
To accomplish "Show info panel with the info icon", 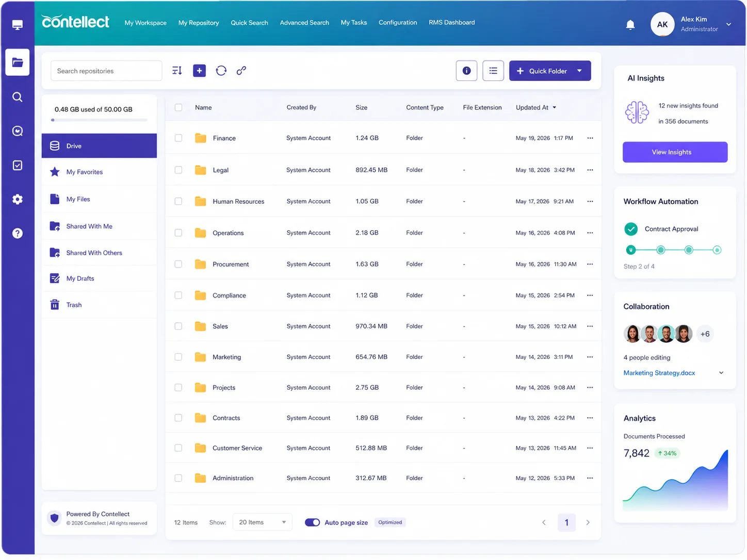I will pos(466,71).
